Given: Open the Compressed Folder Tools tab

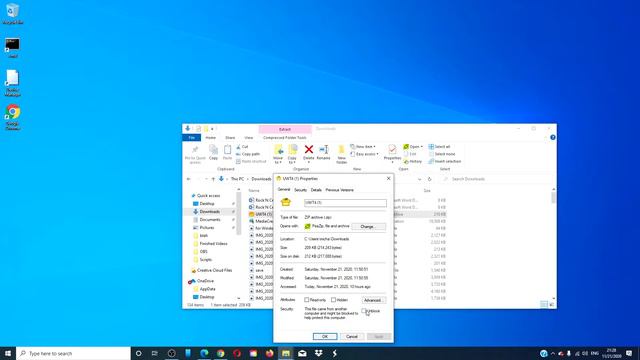Looking at the screenshot, I should (284, 138).
